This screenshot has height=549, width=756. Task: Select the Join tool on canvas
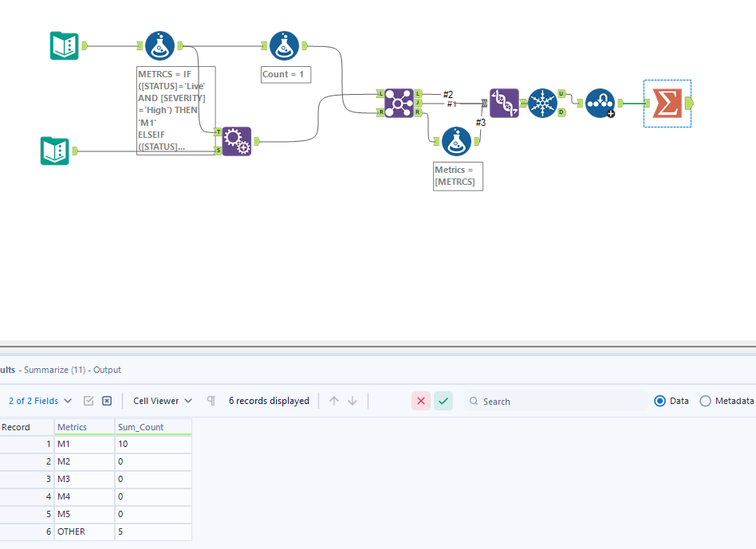pos(399,103)
